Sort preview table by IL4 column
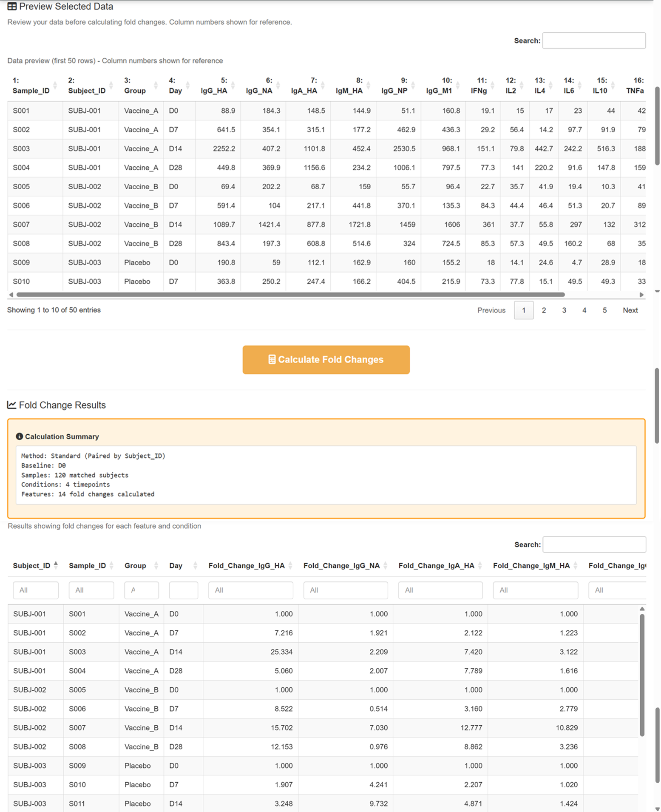Viewport: 661px width, 812px height. 544,85
